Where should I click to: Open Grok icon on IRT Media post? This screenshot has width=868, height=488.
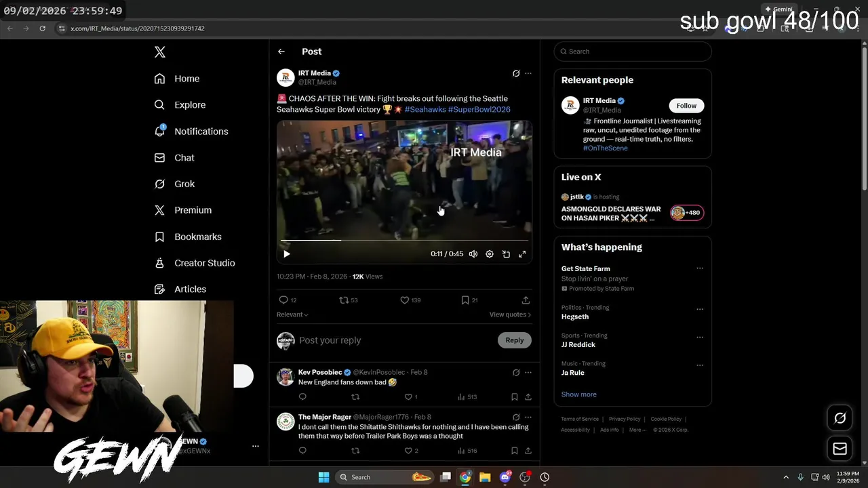click(516, 73)
